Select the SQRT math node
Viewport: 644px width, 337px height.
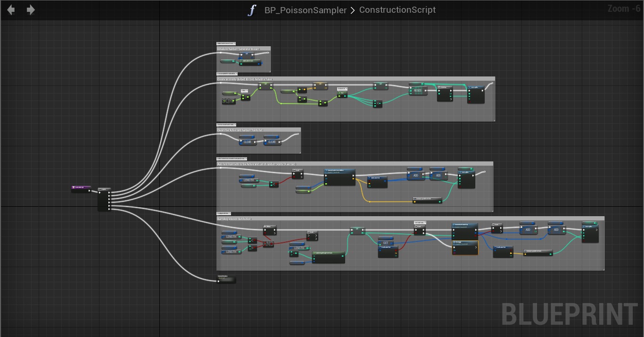point(229,101)
